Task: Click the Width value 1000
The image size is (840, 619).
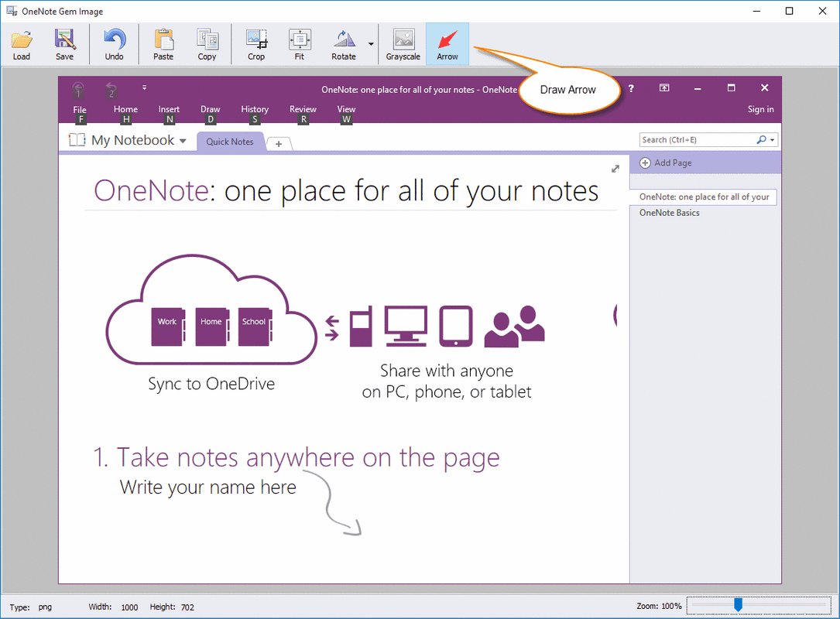Action: [x=129, y=607]
